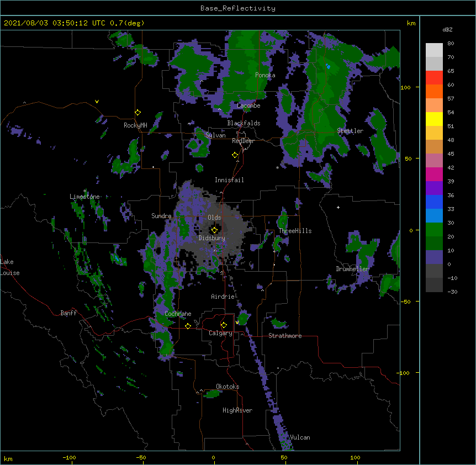Click the Cochrane label
The image size is (476, 465).
click(x=178, y=314)
